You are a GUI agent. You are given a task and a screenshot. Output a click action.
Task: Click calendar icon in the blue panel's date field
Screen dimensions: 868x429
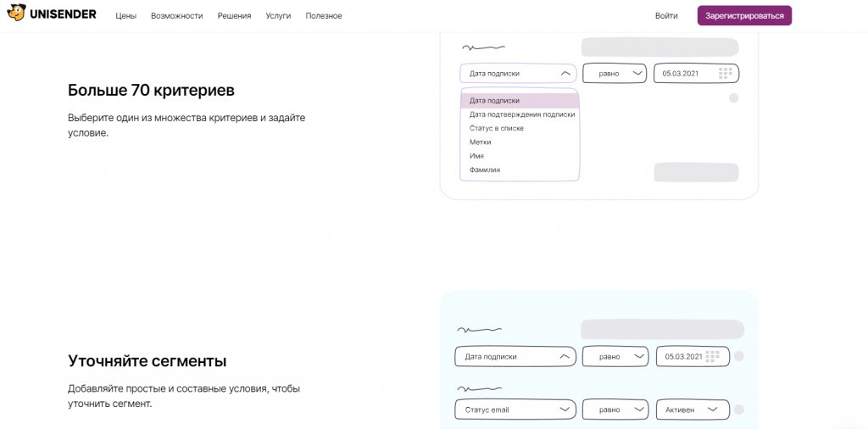712,356
